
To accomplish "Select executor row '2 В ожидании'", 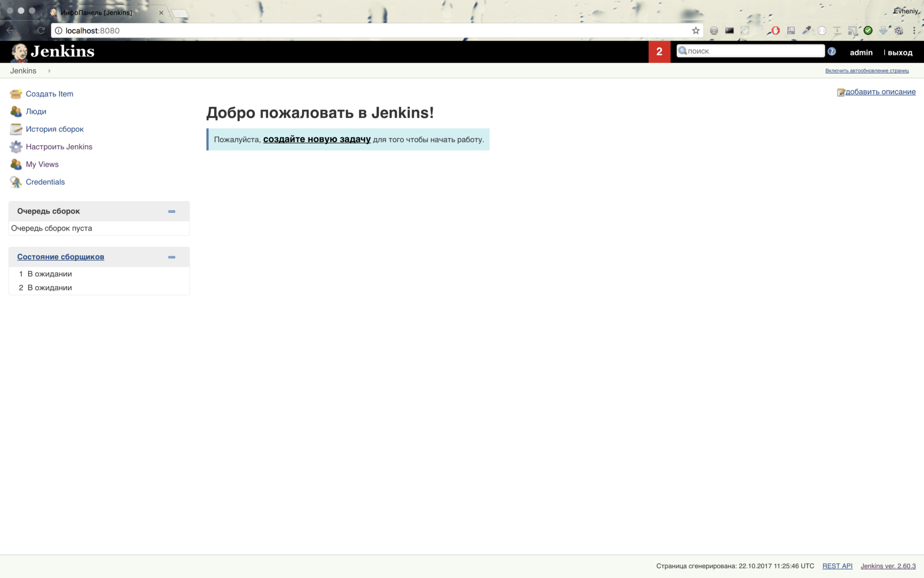I will pyautogui.click(x=99, y=288).
